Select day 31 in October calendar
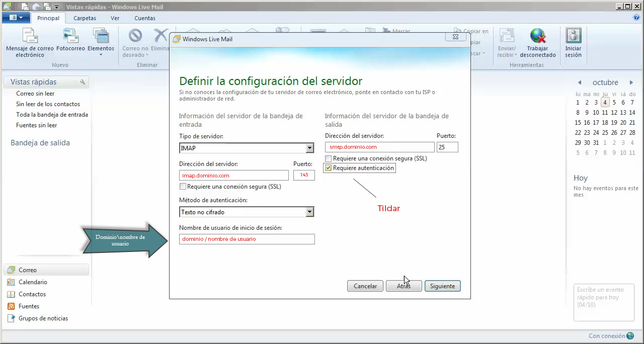Viewport: 644px width, 344px height. (596, 143)
